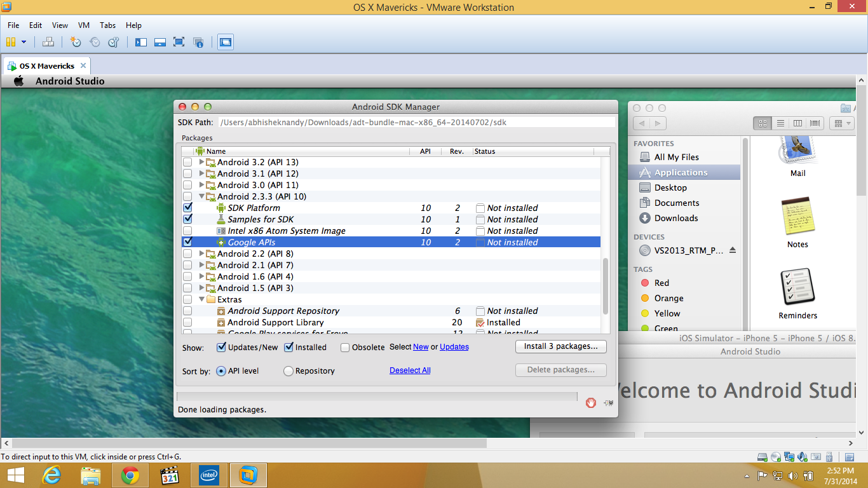868x488 pixels.
Task: Uncheck the Google APIs package checkbox
Action: [x=187, y=242]
